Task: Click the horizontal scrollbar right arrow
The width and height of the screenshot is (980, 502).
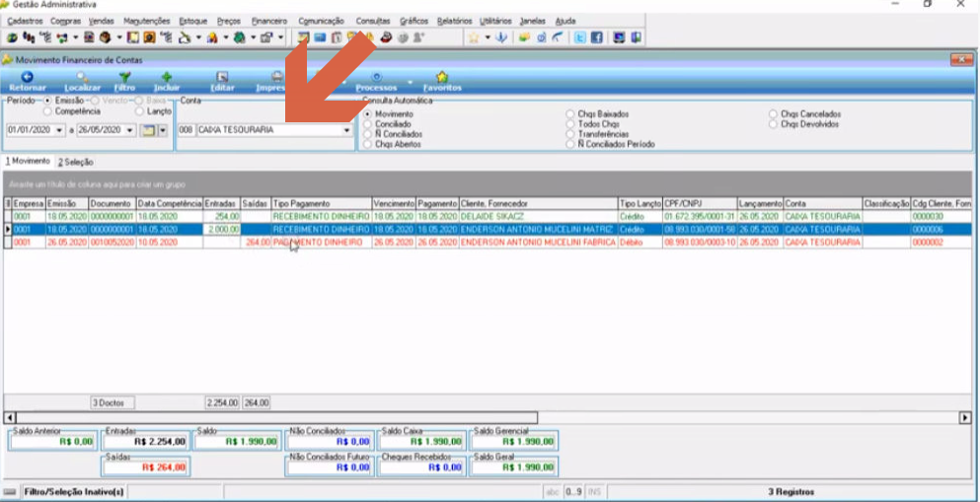Action: pyautogui.click(x=966, y=417)
